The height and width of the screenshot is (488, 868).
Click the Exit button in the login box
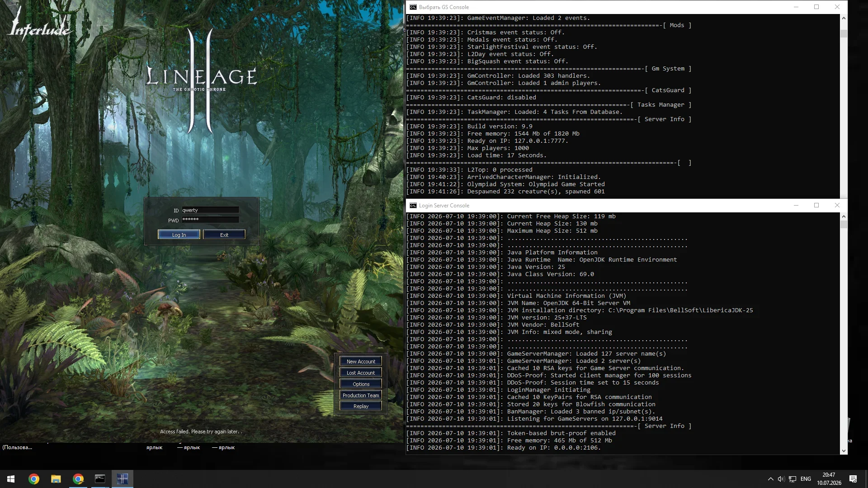[224, 235]
